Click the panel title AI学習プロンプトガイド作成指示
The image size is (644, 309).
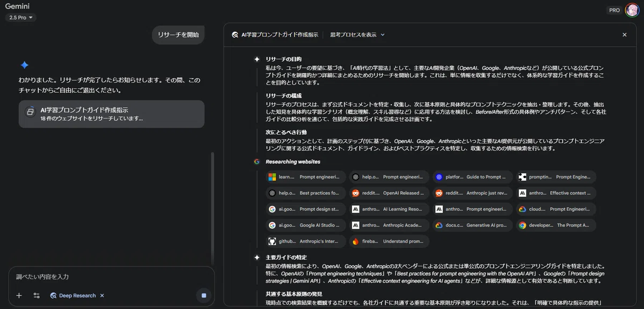tap(280, 34)
